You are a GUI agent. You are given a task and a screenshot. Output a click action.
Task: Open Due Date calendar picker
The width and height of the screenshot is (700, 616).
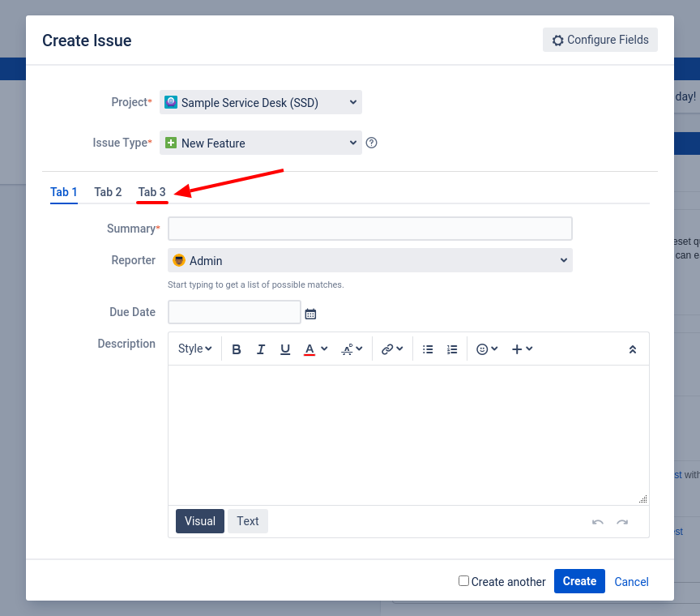click(310, 314)
